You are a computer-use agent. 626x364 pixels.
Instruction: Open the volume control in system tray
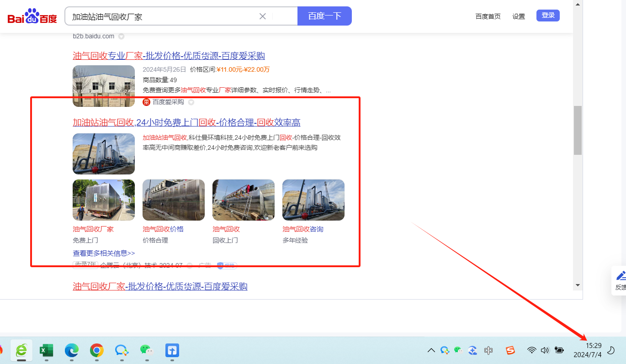point(545,350)
